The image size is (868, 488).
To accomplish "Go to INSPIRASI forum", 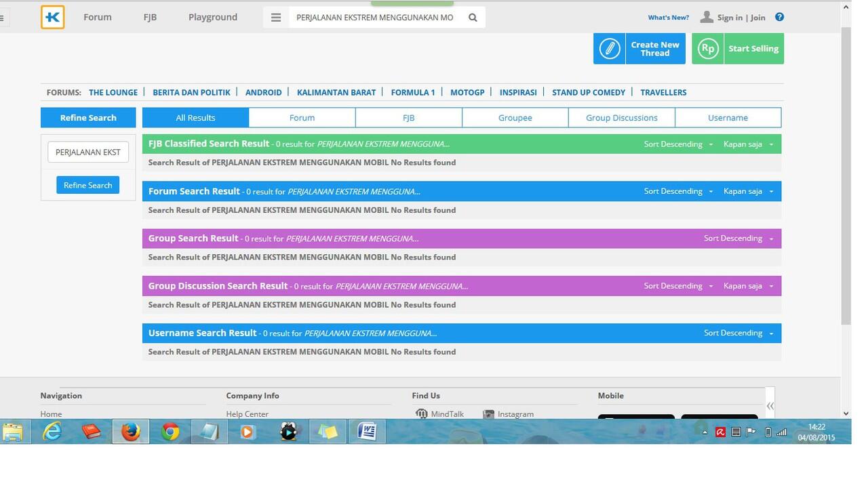I will (x=518, y=92).
